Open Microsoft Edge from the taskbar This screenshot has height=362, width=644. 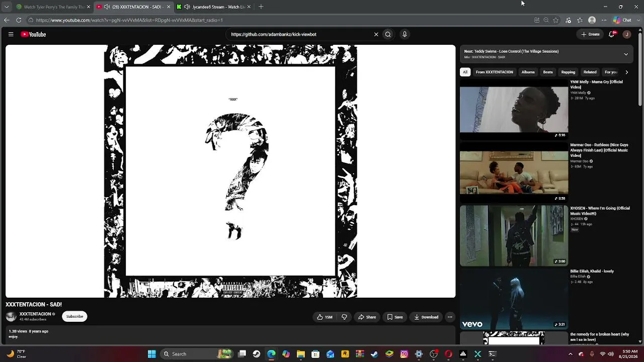click(x=271, y=354)
